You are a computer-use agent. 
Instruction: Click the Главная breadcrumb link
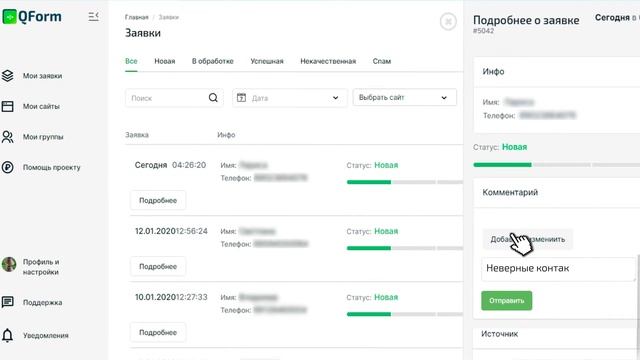pyautogui.click(x=137, y=17)
